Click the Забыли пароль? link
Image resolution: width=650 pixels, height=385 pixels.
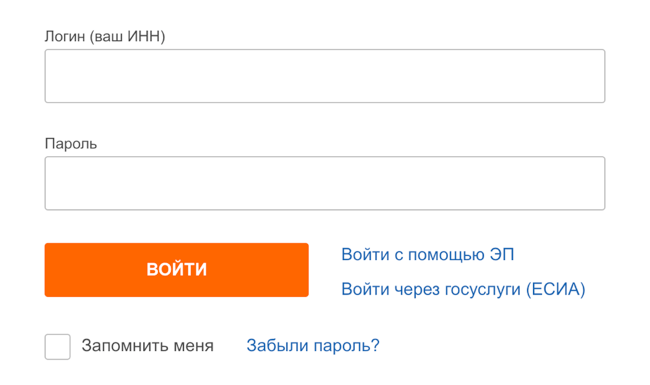tap(313, 345)
